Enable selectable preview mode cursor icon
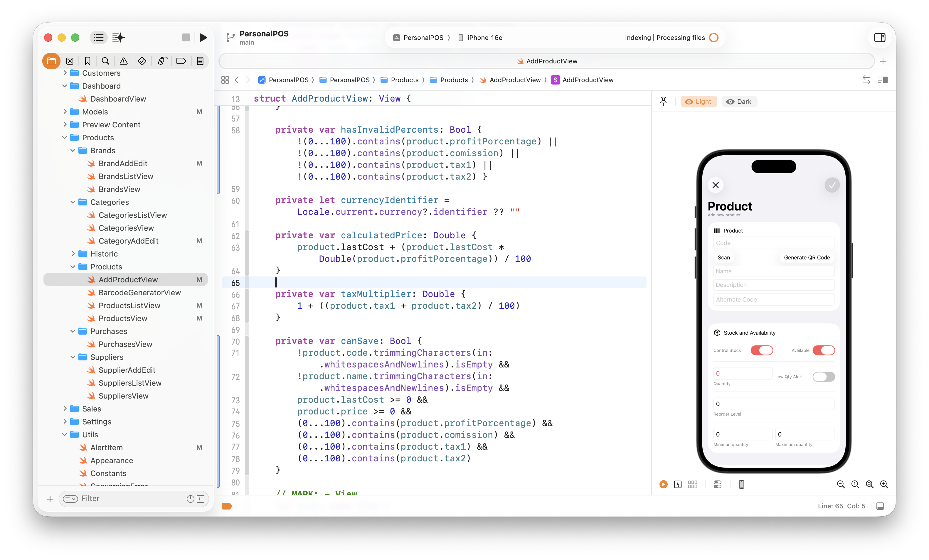Image resolution: width=929 pixels, height=560 pixels. coord(678,484)
